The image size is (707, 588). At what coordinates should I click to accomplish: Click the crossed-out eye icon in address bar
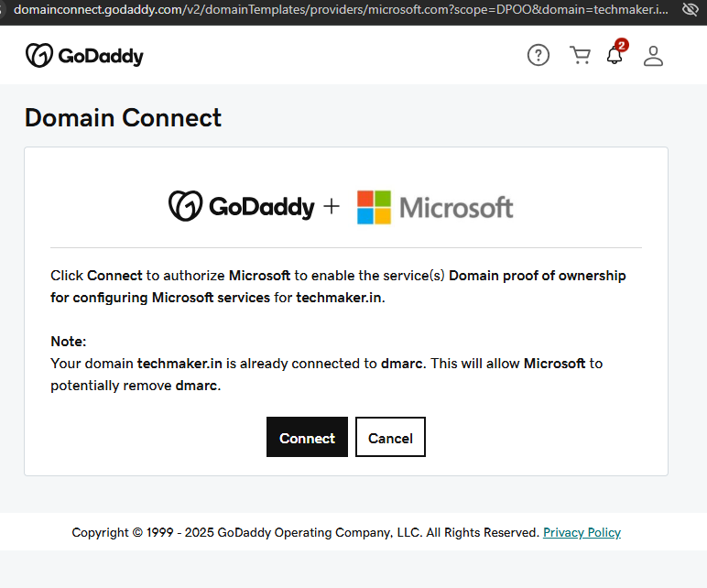coord(691,9)
